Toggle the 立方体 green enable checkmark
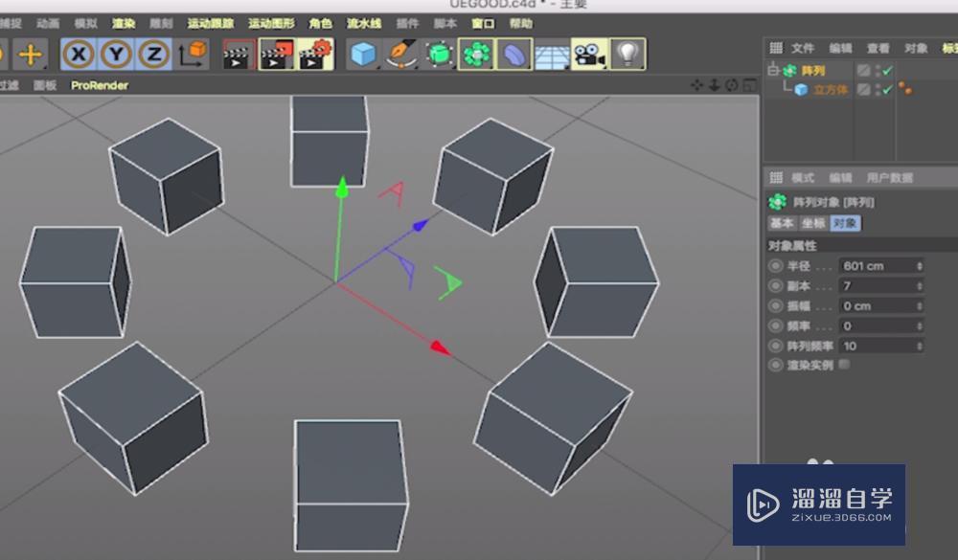 pos(888,90)
